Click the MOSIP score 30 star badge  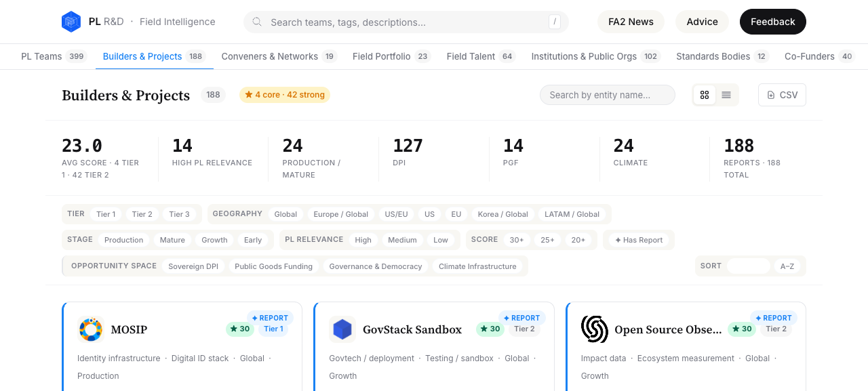pos(240,329)
